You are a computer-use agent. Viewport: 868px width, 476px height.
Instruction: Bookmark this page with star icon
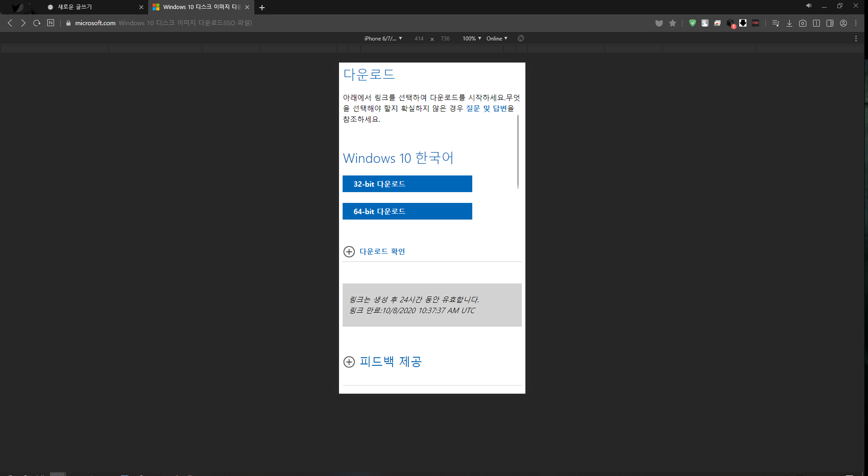pyautogui.click(x=673, y=23)
